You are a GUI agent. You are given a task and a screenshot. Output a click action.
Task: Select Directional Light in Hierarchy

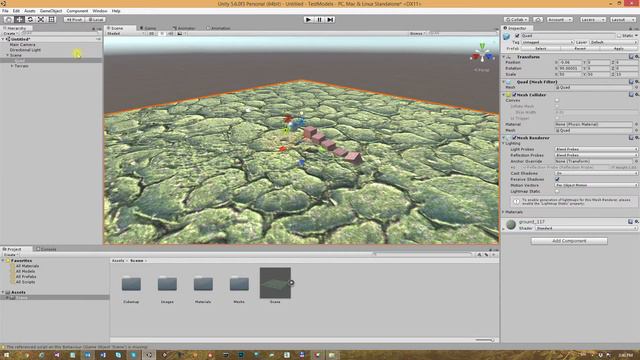(25, 50)
